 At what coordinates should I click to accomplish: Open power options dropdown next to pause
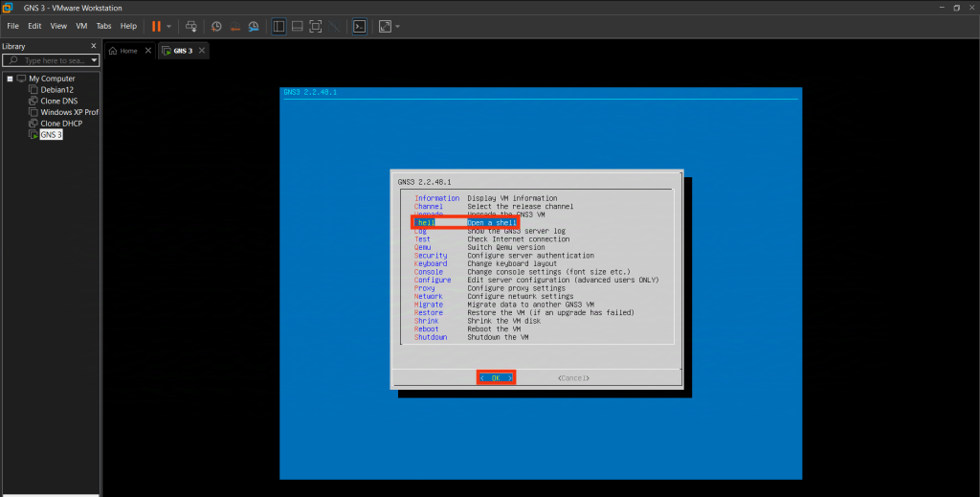(169, 26)
